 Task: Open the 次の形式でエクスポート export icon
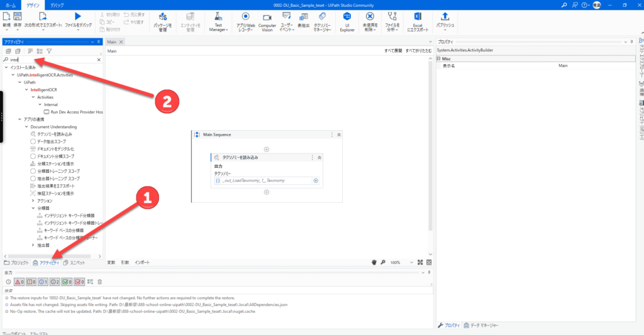[x=43, y=16]
